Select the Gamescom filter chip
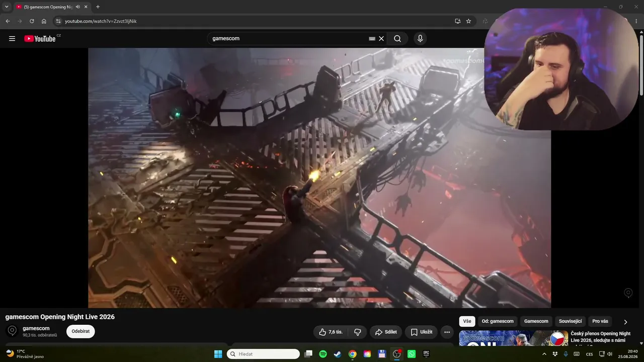The height and width of the screenshot is (362, 644). 536,321
